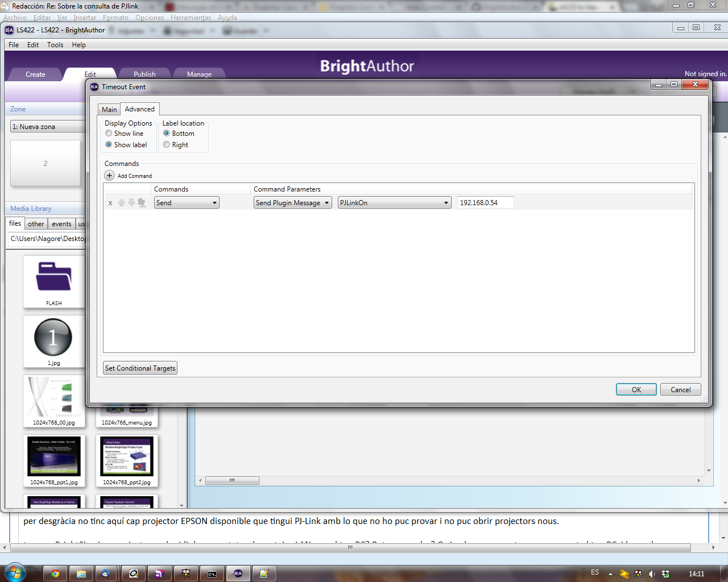Open the Send Plugin Message dropdown

point(293,203)
